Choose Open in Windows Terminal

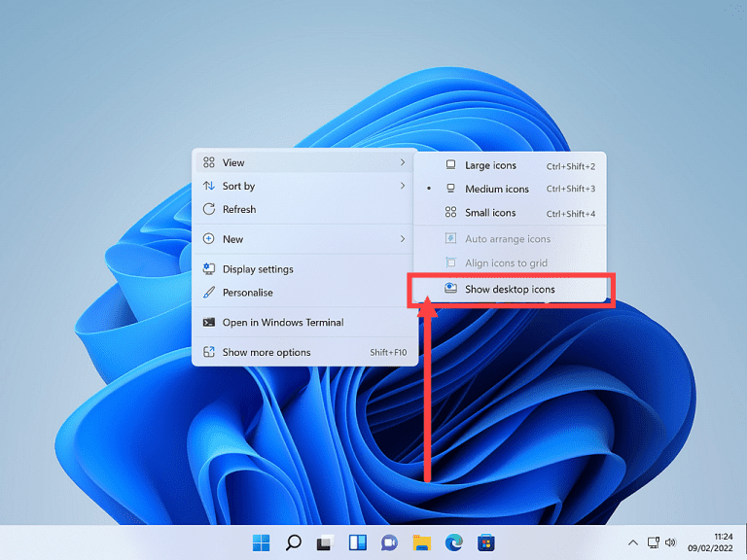[304, 323]
